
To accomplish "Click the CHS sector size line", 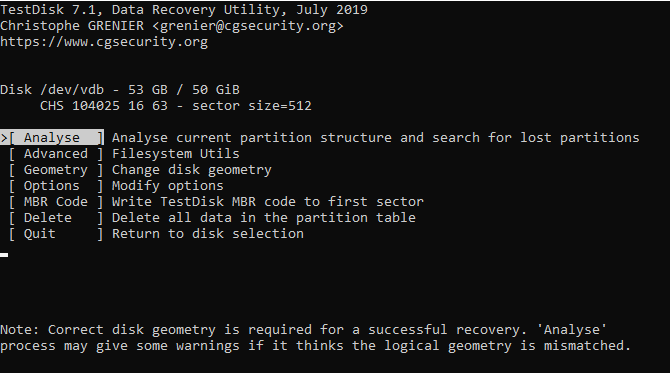I will [x=176, y=106].
